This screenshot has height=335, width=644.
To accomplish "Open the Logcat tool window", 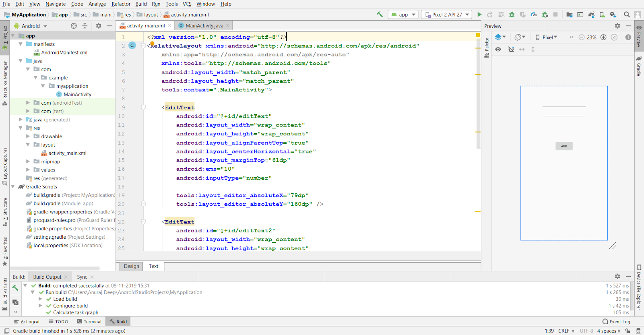I will (x=27, y=322).
